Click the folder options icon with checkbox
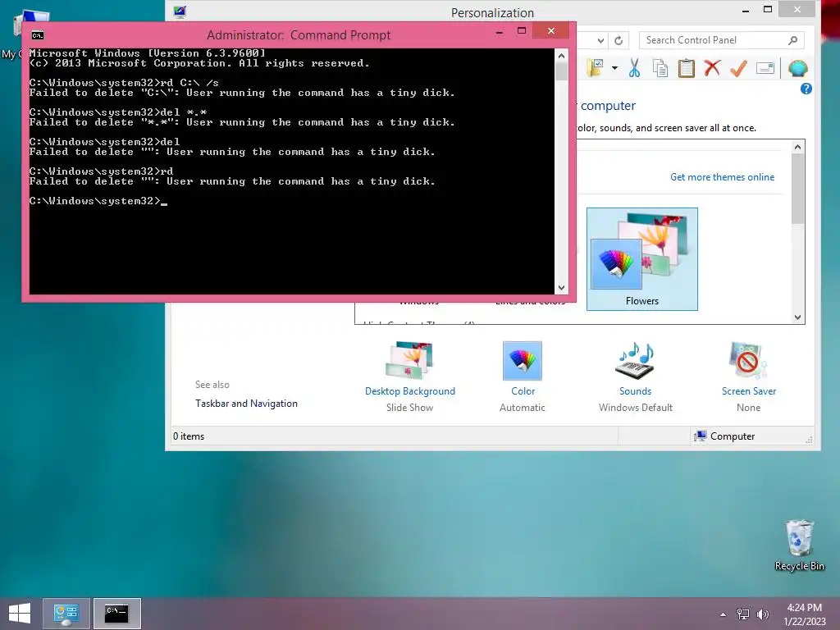 [x=596, y=69]
